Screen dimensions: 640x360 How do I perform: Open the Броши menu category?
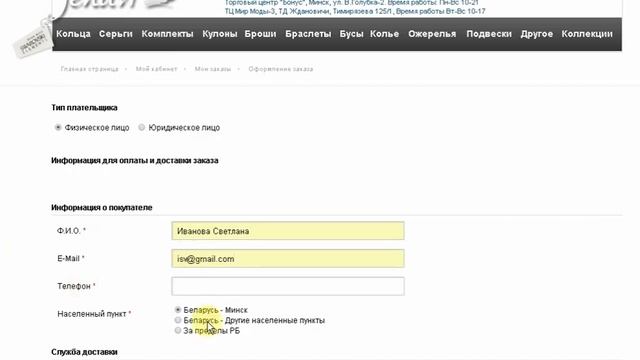click(x=260, y=34)
